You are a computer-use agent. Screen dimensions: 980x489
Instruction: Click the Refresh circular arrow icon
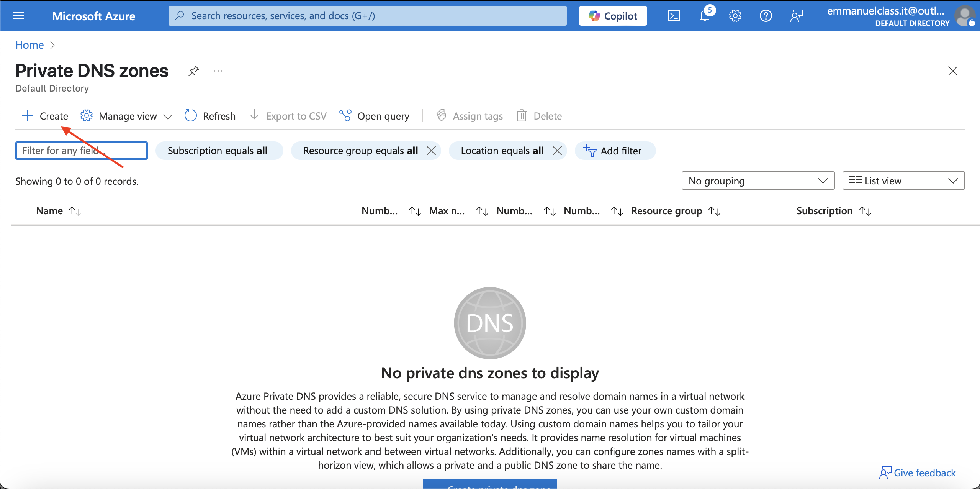point(191,115)
